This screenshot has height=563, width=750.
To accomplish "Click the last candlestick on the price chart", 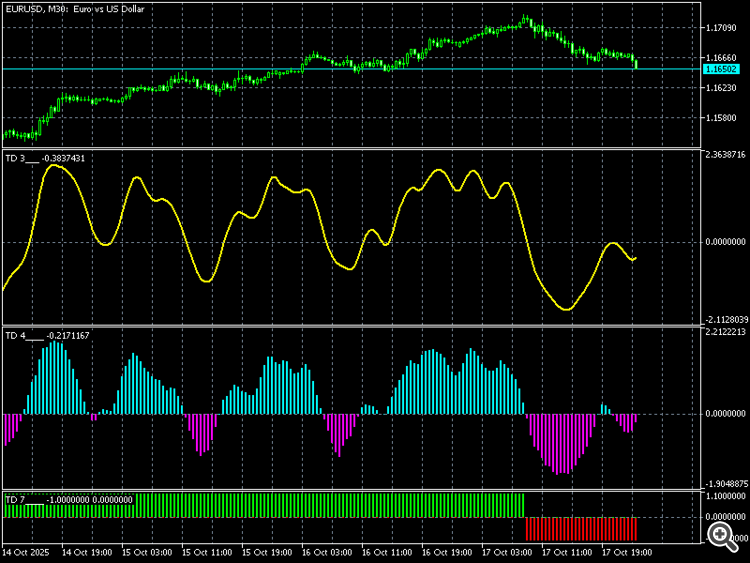I will tap(636, 64).
